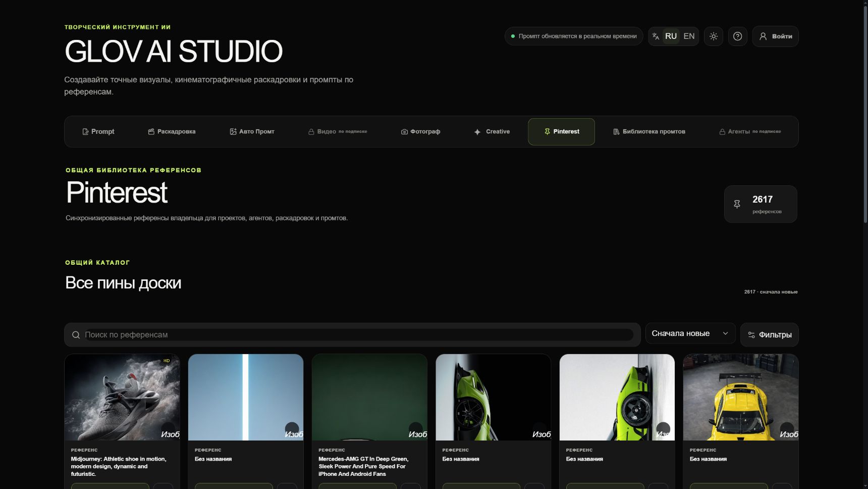Click the dark circle on Mercedes-AMG GT image
This screenshot has height=489, width=868.
pos(415,429)
